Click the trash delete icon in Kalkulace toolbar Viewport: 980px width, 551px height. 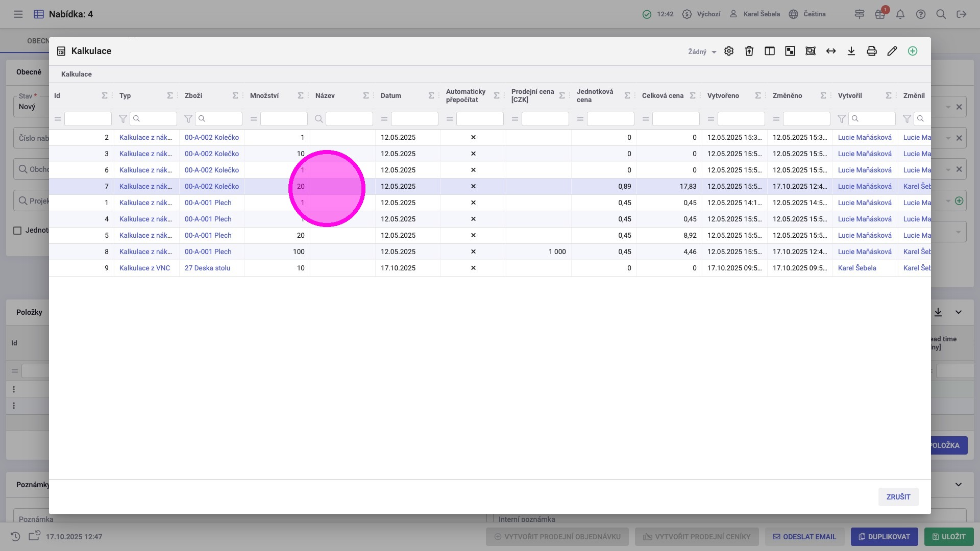point(749,51)
